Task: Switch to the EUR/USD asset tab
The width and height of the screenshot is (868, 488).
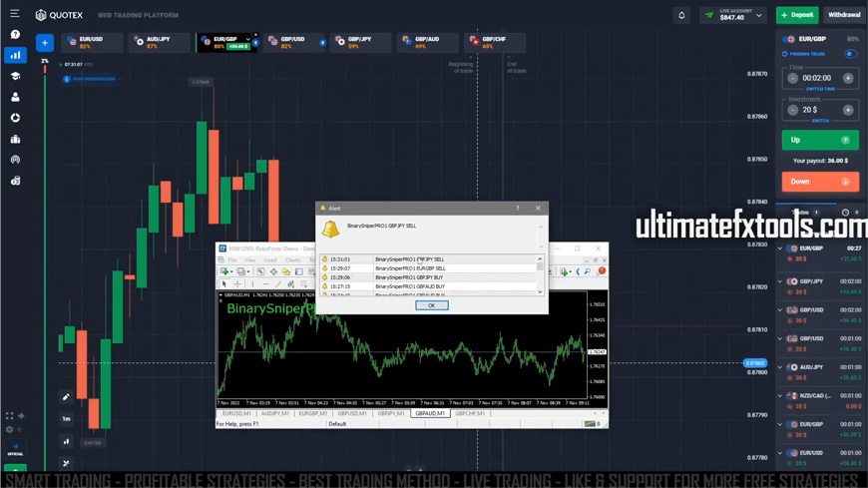Action: point(92,43)
